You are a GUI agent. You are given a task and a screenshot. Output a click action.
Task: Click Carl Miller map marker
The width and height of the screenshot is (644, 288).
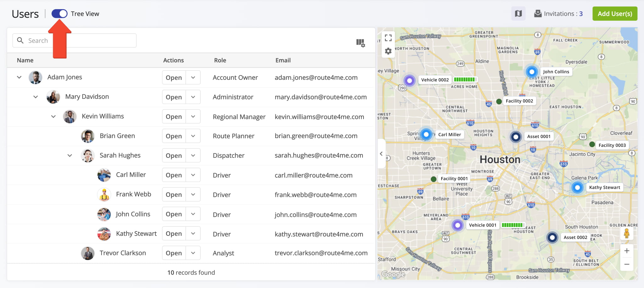(426, 135)
